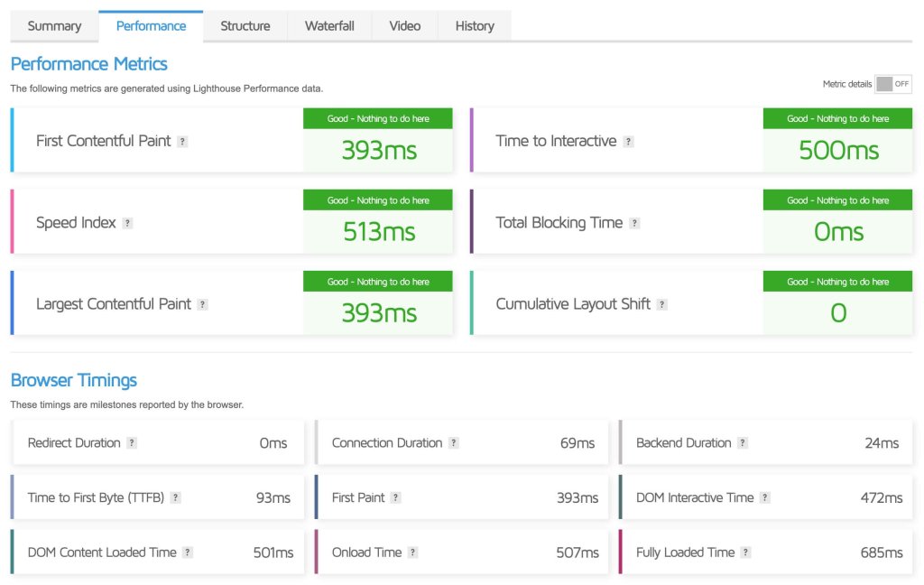Screen dimensions: 924x585
Task: Click the Backend Duration 24ms value
Action: coord(882,443)
